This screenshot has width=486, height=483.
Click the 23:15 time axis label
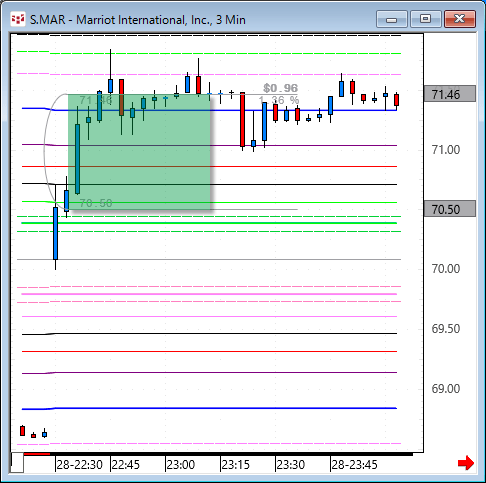pyautogui.click(x=236, y=464)
